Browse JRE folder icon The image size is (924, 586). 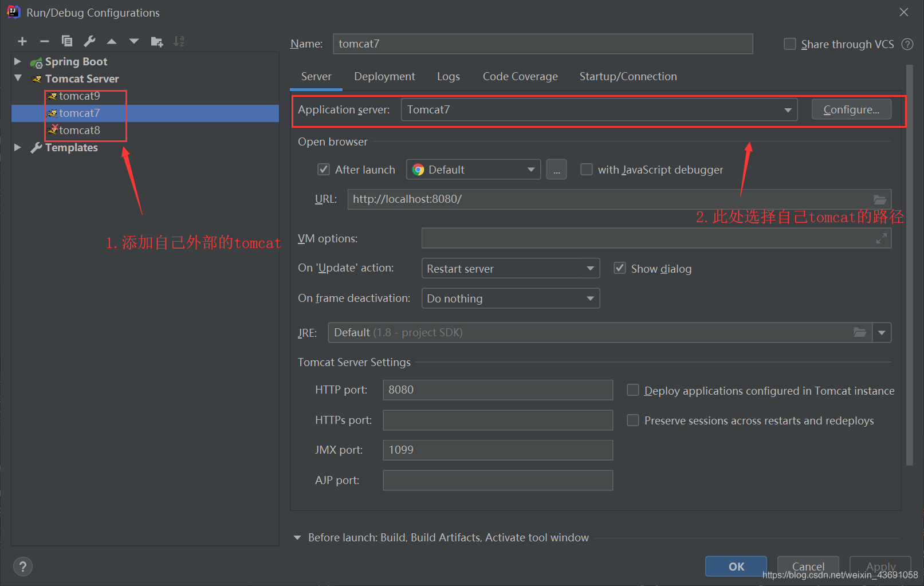point(860,332)
